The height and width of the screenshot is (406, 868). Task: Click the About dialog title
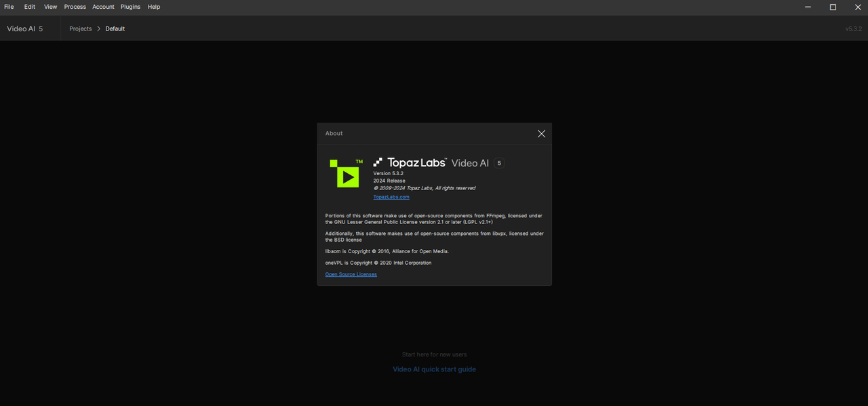334,133
